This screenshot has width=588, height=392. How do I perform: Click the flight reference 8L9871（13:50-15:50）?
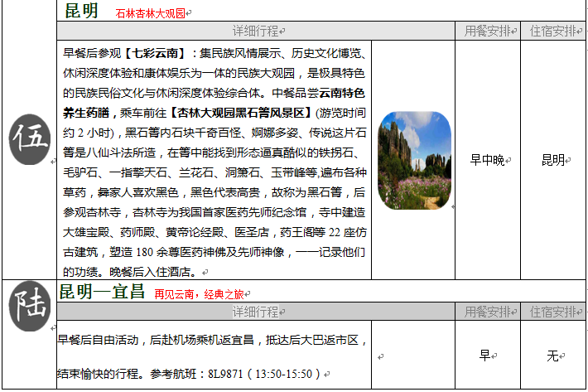[264, 374]
